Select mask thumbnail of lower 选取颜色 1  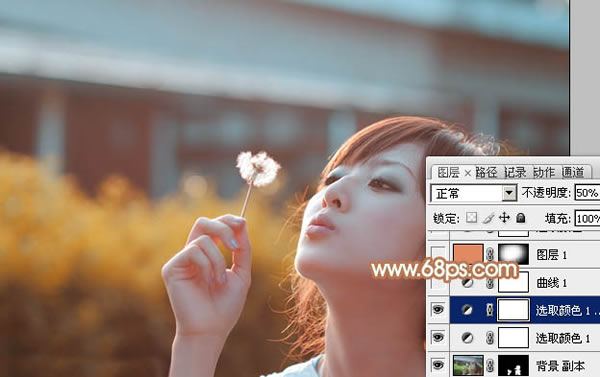tap(514, 338)
